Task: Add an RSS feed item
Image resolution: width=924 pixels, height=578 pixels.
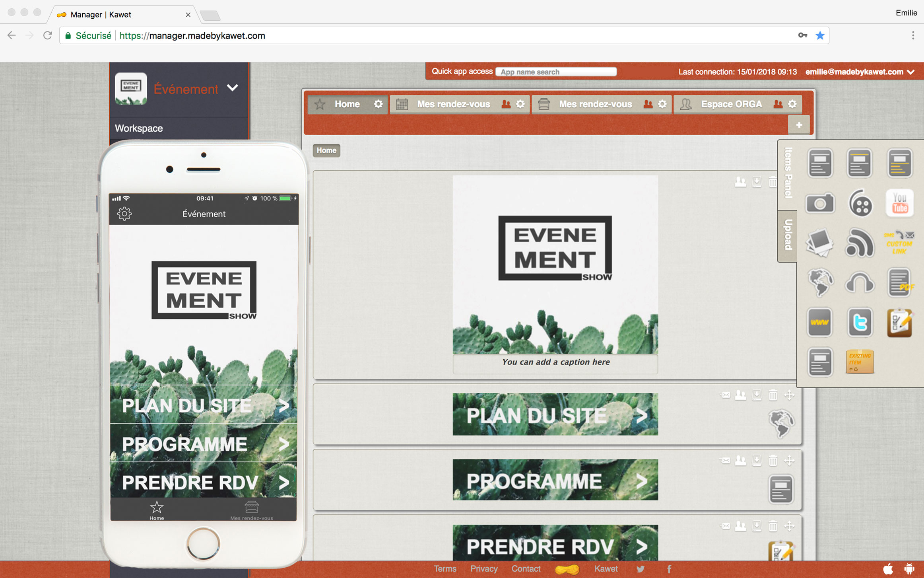Action: click(x=860, y=243)
